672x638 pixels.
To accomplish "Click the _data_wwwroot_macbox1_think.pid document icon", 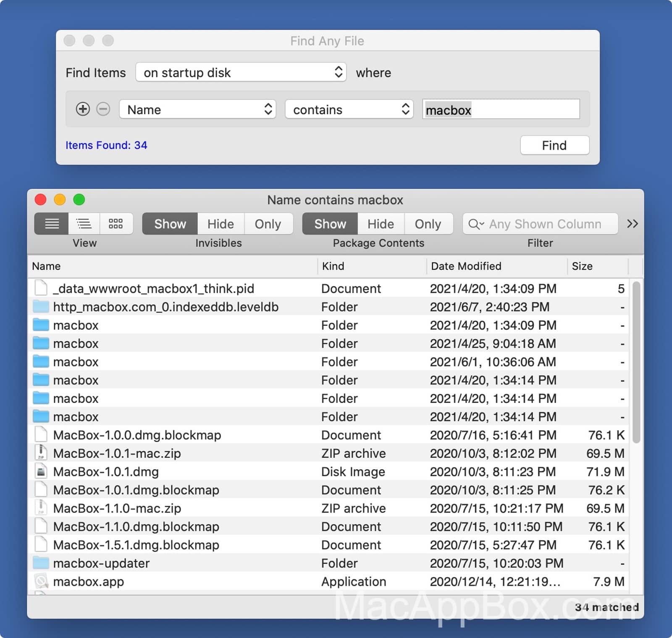I will coord(41,288).
